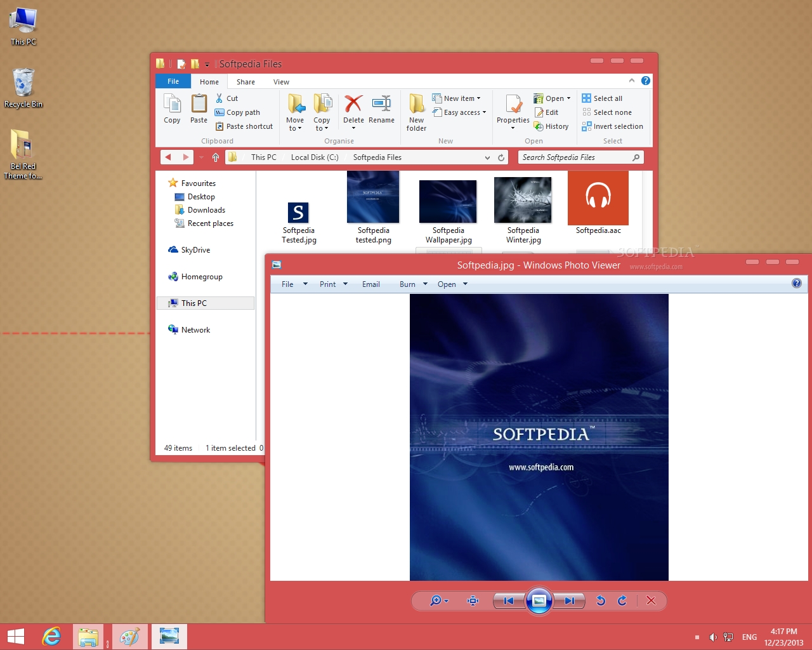Expand the Open dropdown in ribbon
The height and width of the screenshot is (650, 812).
click(x=568, y=98)
